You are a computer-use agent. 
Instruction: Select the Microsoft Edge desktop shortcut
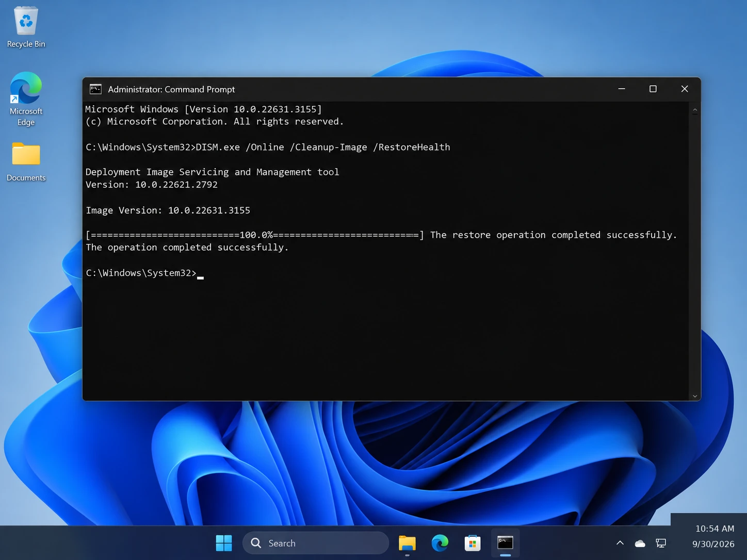pos(26,98)
